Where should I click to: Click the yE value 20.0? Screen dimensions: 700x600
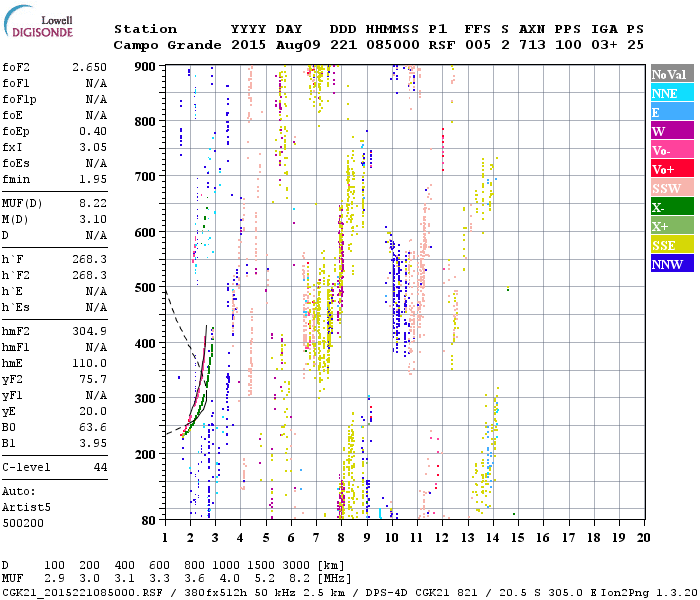coord(93,412)
